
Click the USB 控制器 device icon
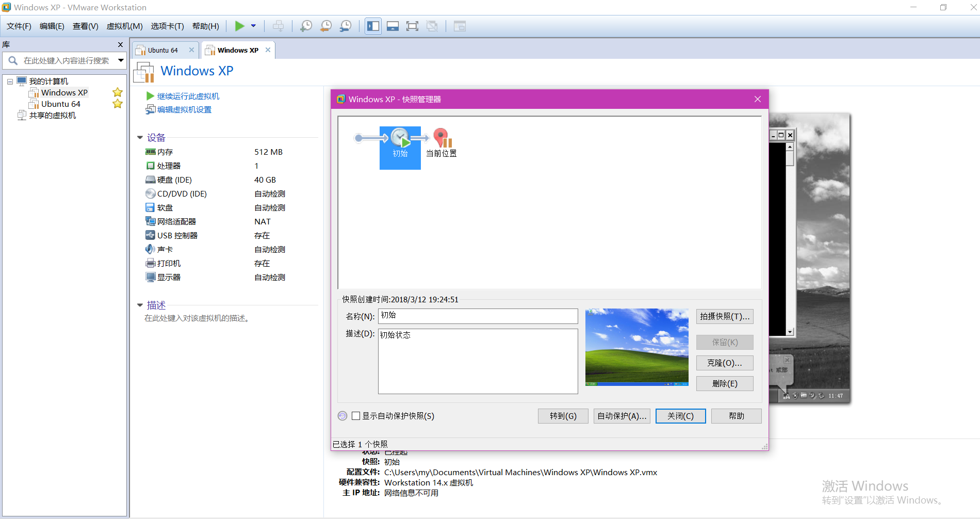[150, 236]
